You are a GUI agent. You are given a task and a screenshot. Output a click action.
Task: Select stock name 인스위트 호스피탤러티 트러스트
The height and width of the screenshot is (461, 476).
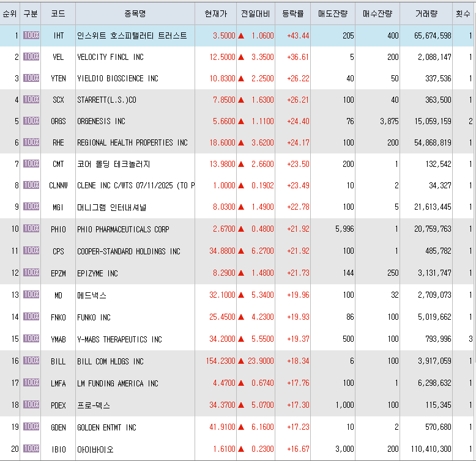click(x=132, y=36)
